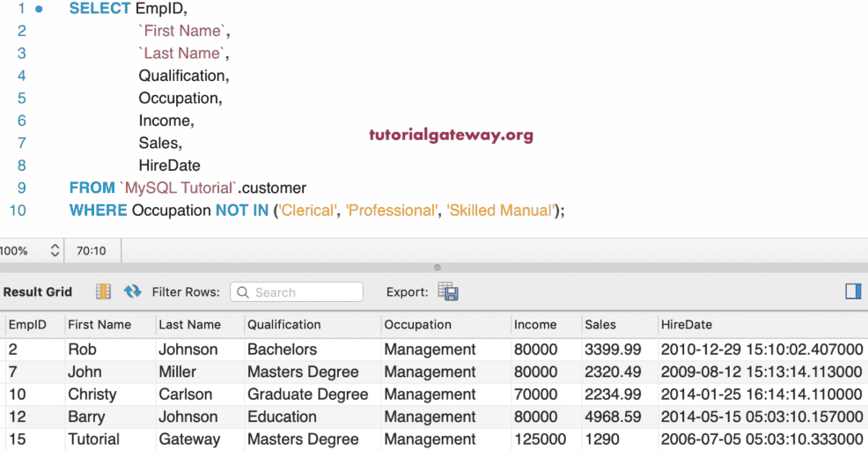Toggle the result grid form editor icon
Screen dimensions: 868x450
104,291
